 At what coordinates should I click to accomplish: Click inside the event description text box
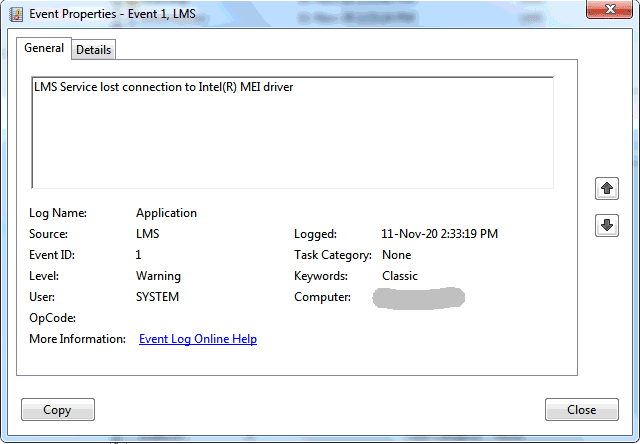tap(292, 140)
